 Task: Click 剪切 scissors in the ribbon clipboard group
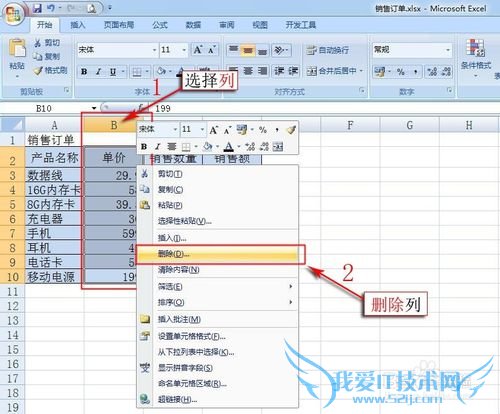click(47, 43)
